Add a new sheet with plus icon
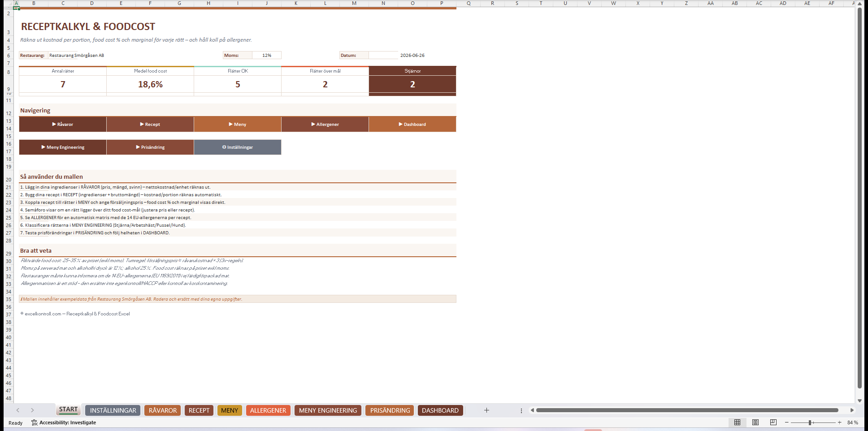 [486, 410]
